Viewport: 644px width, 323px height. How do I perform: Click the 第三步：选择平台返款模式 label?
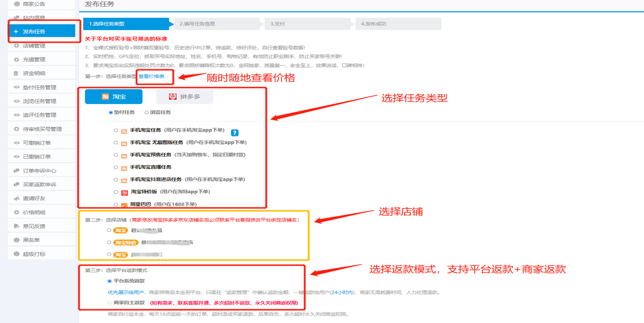coord(116,270)
